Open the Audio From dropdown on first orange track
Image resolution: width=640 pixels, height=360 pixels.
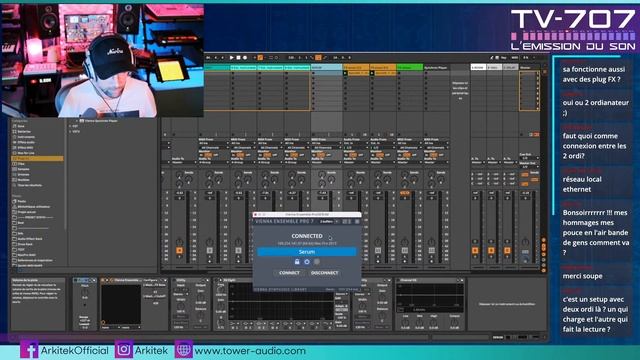[356, 143]
